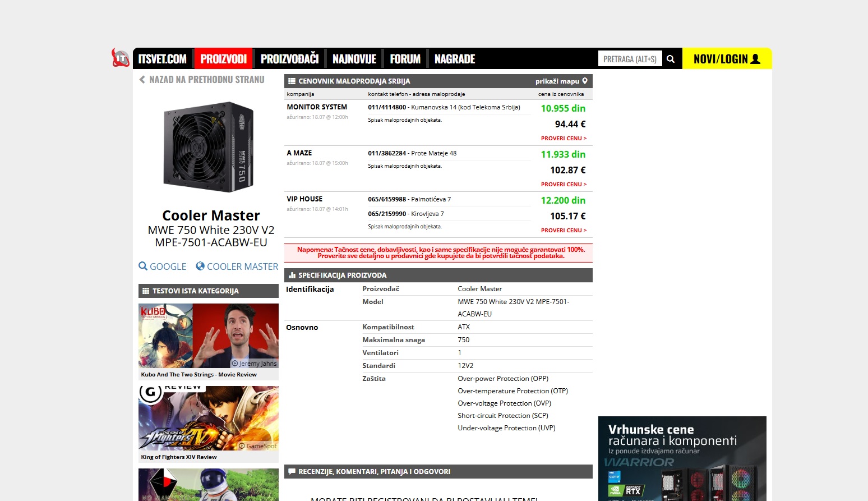Click Over-power Protection (OPP) text
The image size is (868, 501).
pyautogui.click(x=503, y=379)
